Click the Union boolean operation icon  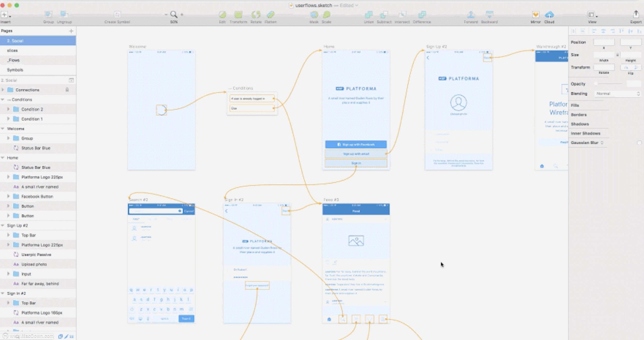point(369,15)
